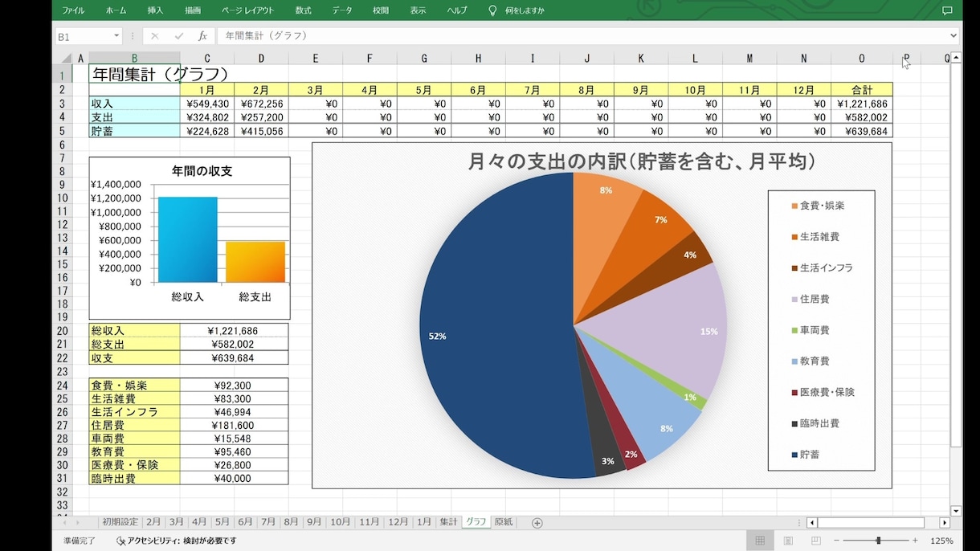Click the 貯蓄 legend color swatch
This screenshot has height=551, width=980.
pyautogui.click(x=795, y=455)
